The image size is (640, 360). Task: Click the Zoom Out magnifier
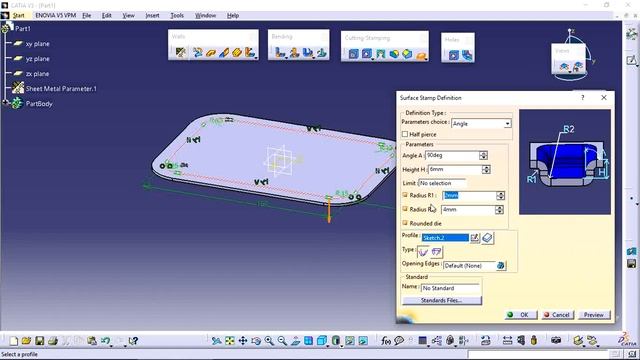pyautogui.click(x=282, y=340)
